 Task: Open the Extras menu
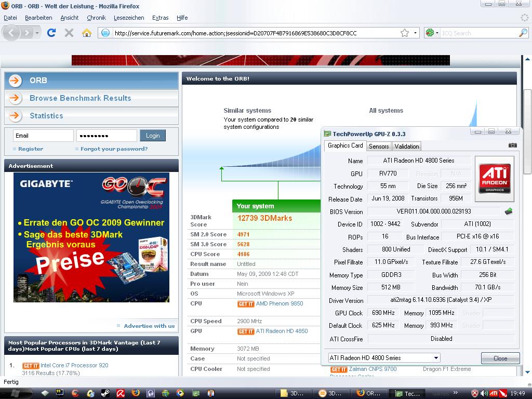click(x=160, y=18)
